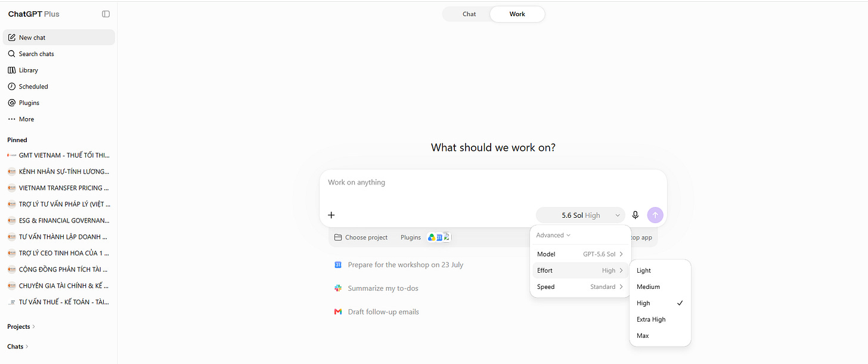
Task: Select the checked High effort option
Action: click(660, 303)
